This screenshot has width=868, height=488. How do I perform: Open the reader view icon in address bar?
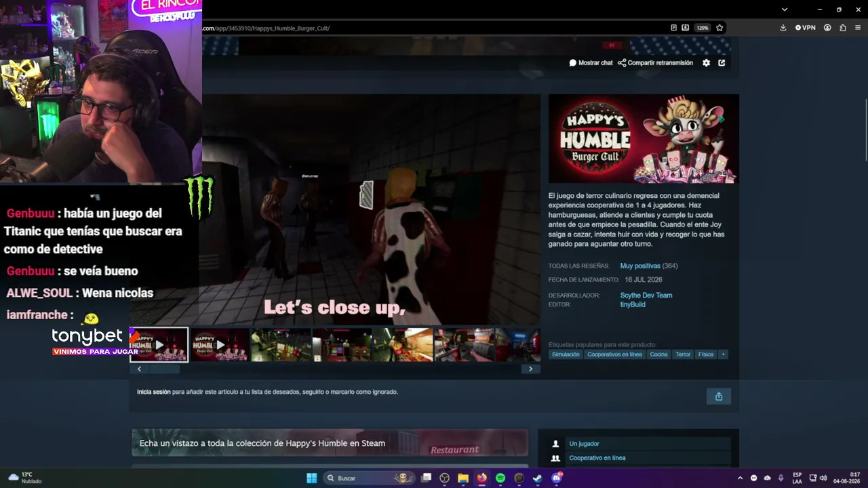point(673,28)
